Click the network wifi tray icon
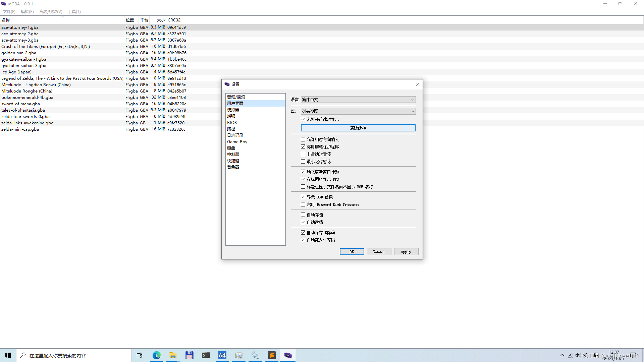Screen dimensions: 644x362 [x=570, y=355]
